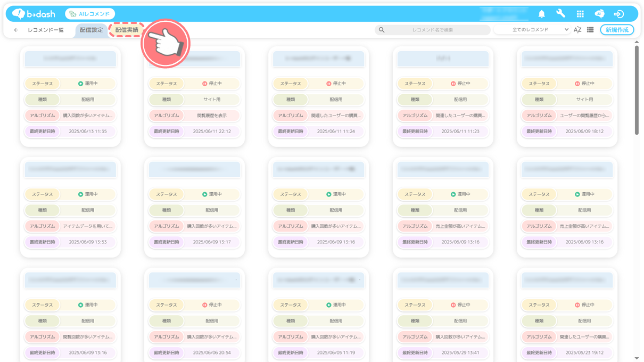This screenshot has width=644, height=362.
Task: Click the 新規作成 button
Action: coord(617,30)
